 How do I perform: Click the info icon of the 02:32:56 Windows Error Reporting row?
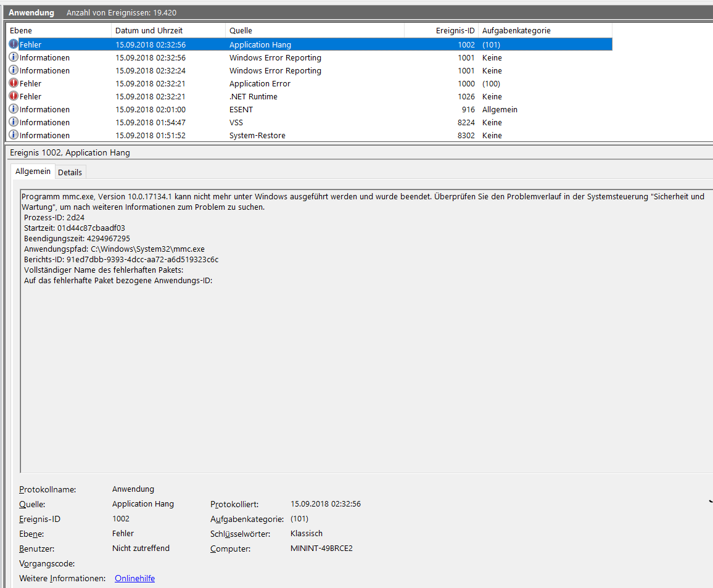tap(14, 57)
